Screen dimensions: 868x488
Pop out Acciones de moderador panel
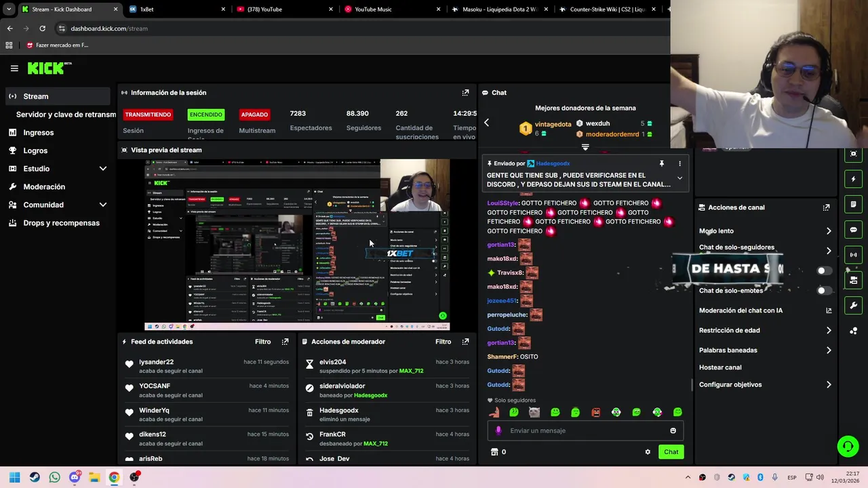coord(465,342)
